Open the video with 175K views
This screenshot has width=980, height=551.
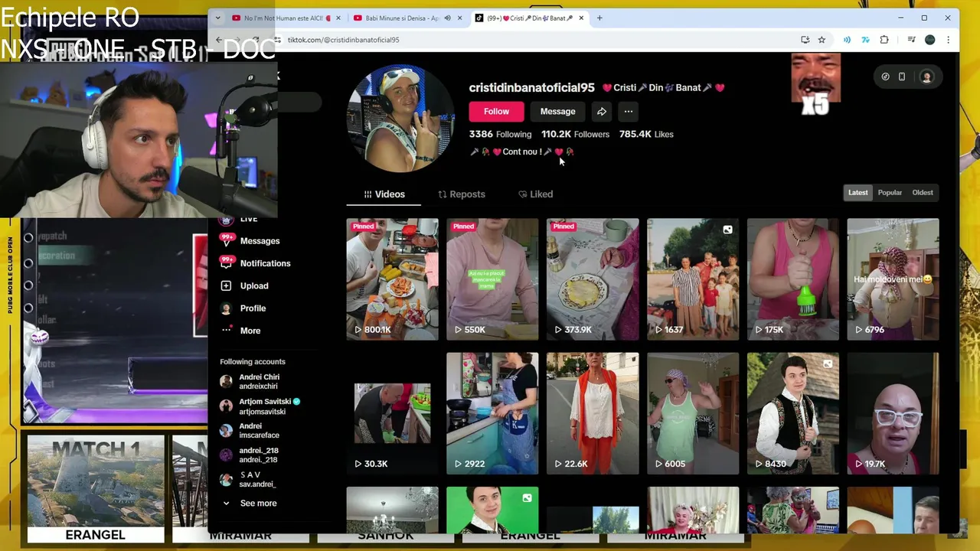(793, 279)
